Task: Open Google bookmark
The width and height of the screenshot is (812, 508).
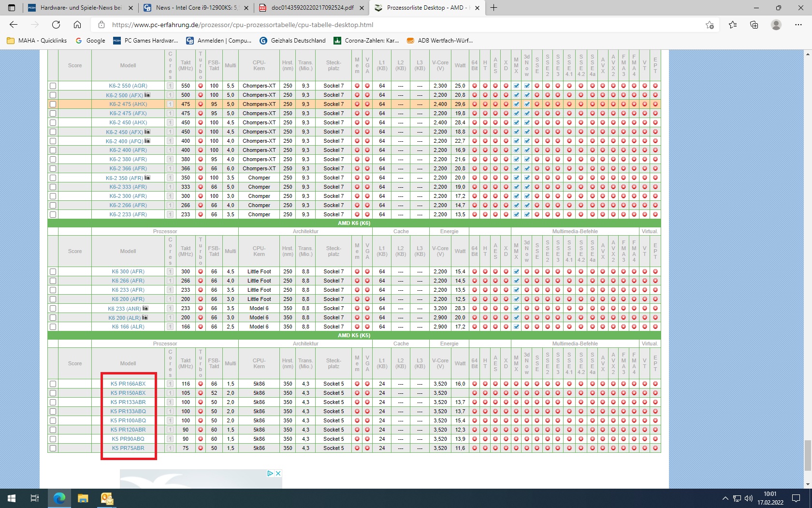Action: tap(90, 41)
